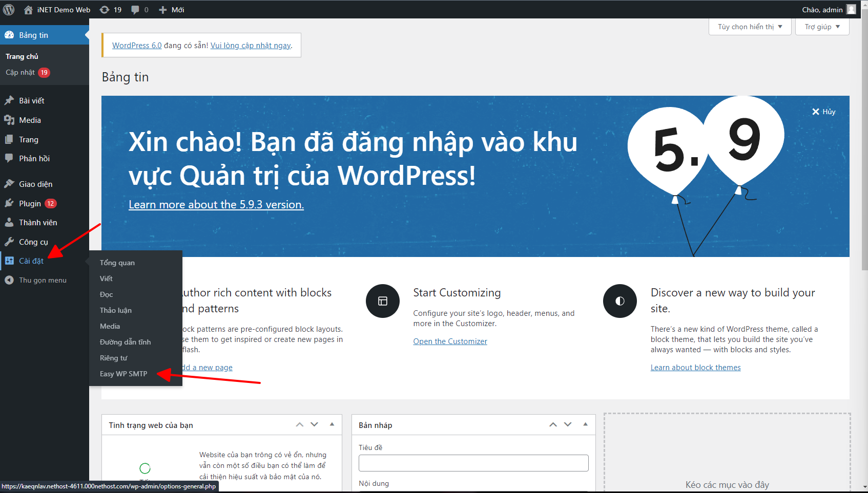Click the Phản hồi comment icon
This screenshot has height=493, width=868.
[x=9, y=158]
